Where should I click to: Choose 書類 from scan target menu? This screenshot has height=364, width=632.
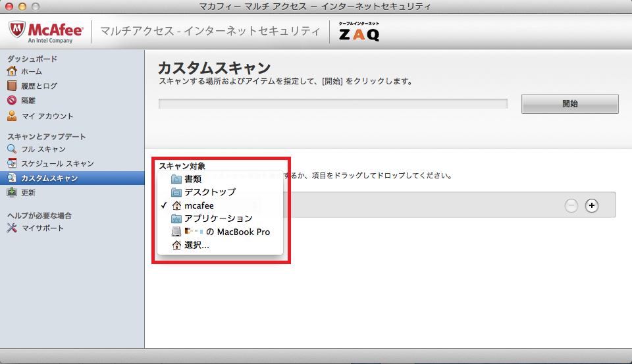pos(220,178)
